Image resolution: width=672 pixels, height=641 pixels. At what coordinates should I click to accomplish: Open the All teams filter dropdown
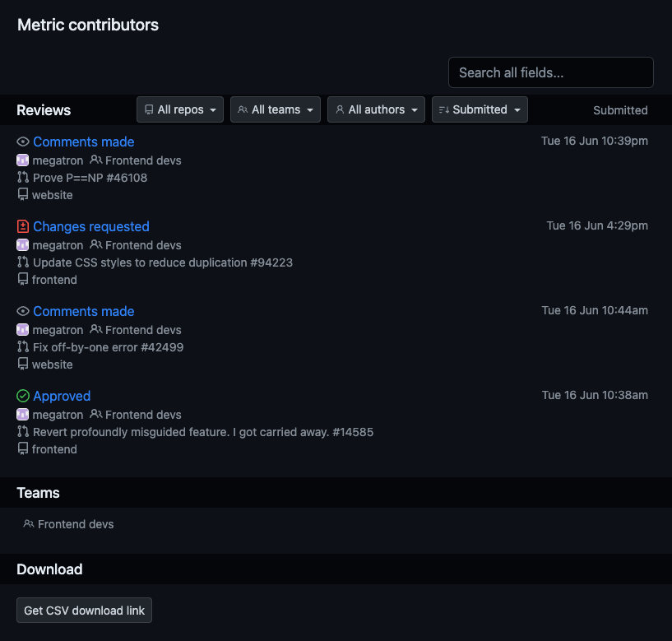(276, 109)
